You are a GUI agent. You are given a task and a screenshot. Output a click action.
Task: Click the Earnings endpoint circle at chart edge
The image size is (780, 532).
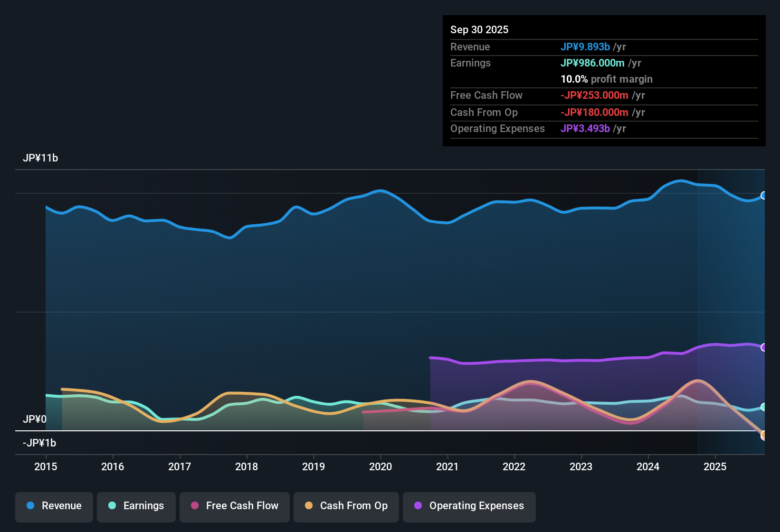(763, 407)
